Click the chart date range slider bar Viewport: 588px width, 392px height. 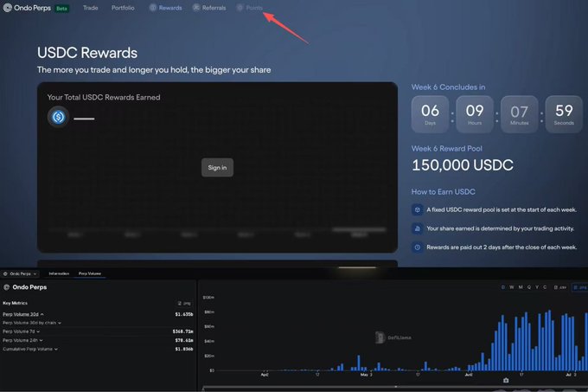coord(395,388)
